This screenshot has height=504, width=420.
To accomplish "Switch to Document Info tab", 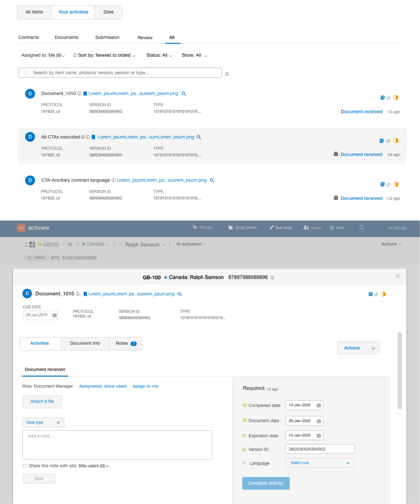I will [85, 343].
